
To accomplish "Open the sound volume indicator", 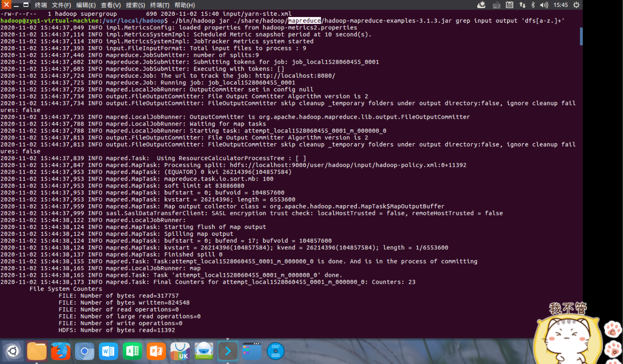I will (544, 5).
